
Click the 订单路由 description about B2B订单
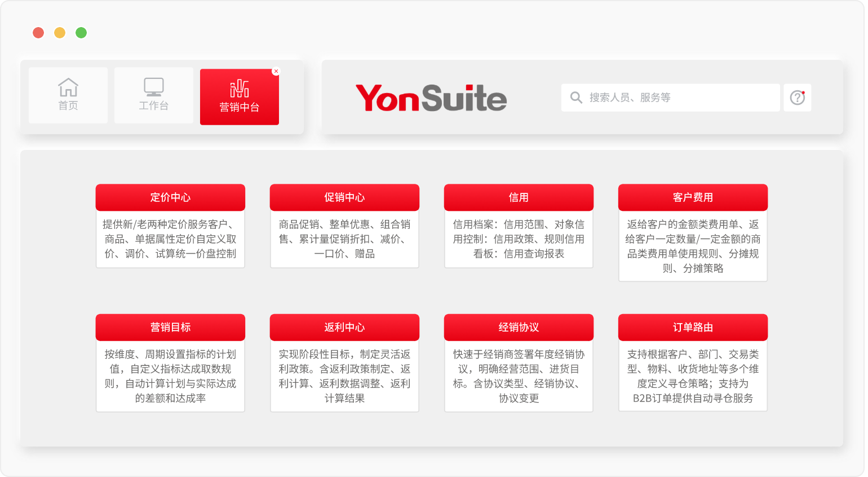(x=693, y=398)
